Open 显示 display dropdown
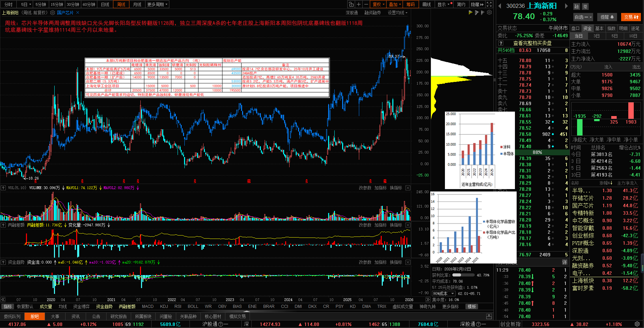Screen dimensions: 644x328 click(x=445, y=4)
